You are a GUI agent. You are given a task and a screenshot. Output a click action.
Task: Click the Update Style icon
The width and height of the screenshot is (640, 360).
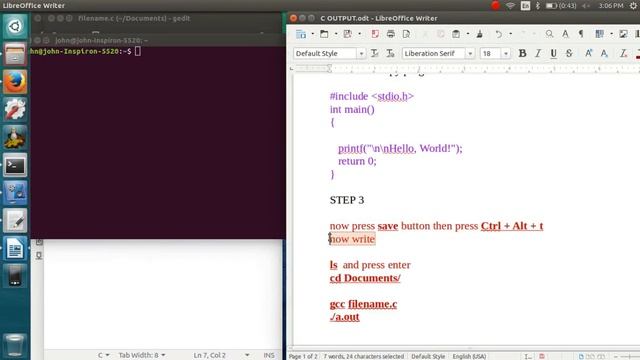point(375,53)
